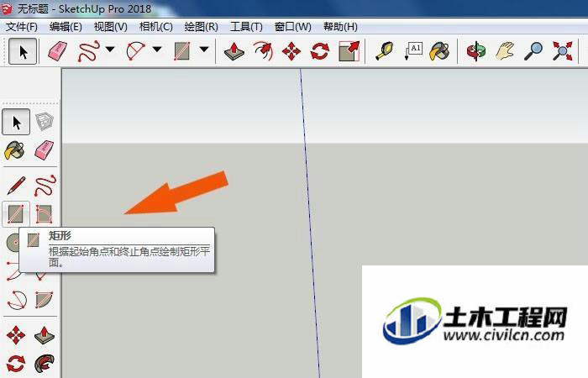Screen dimensions: 588x378
Task: Activate the Rectangle tool in the left palette
Action: (x=16, y=214)
